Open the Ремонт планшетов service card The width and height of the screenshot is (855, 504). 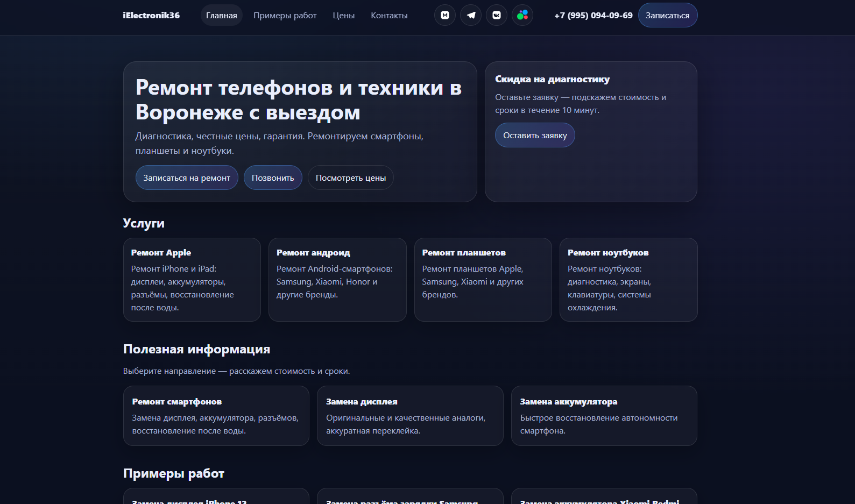click(x=483, y=280)
